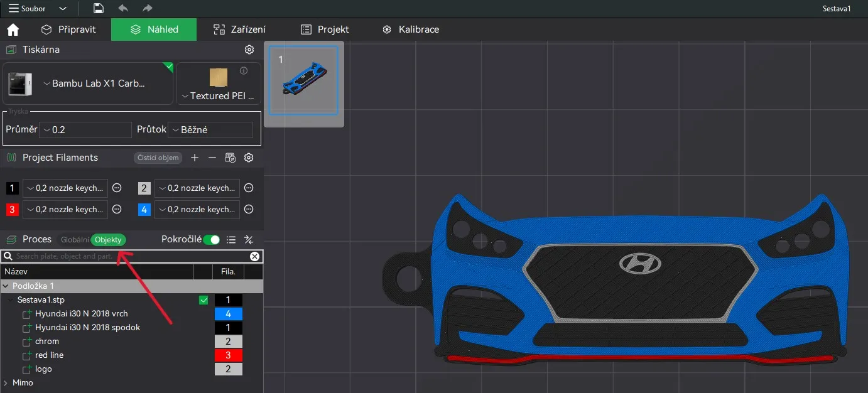Click the undo arrow icon
Screen dimensions: 868x393
pyautogui.click(x=123, y=8)
